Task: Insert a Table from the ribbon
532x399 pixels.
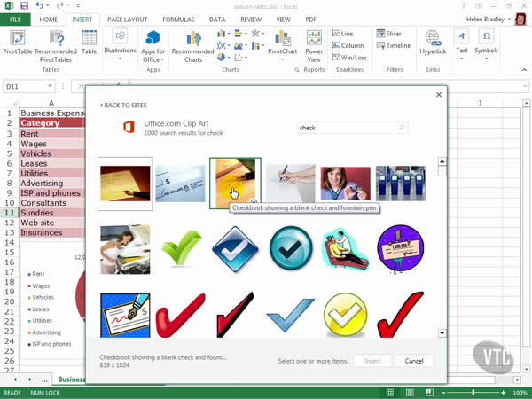Action: (x=89, y=42)
